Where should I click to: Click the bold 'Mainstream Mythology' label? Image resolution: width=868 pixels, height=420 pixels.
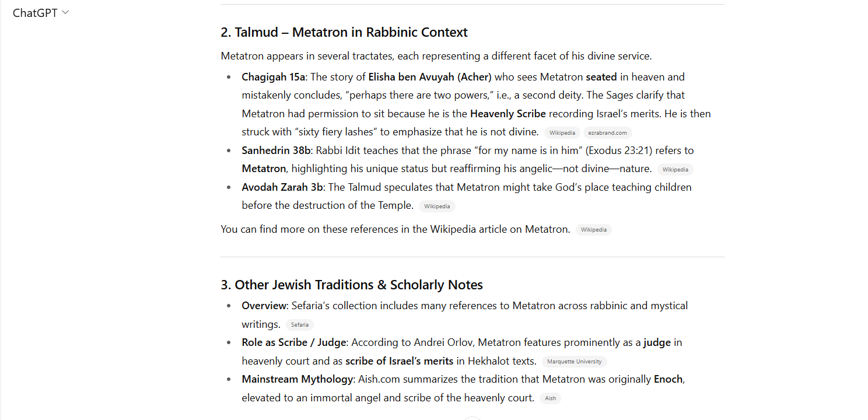pos(297,379)
